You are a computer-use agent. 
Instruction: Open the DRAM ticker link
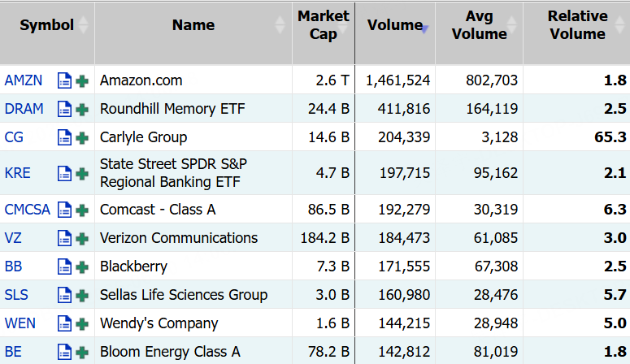[24, 109]
